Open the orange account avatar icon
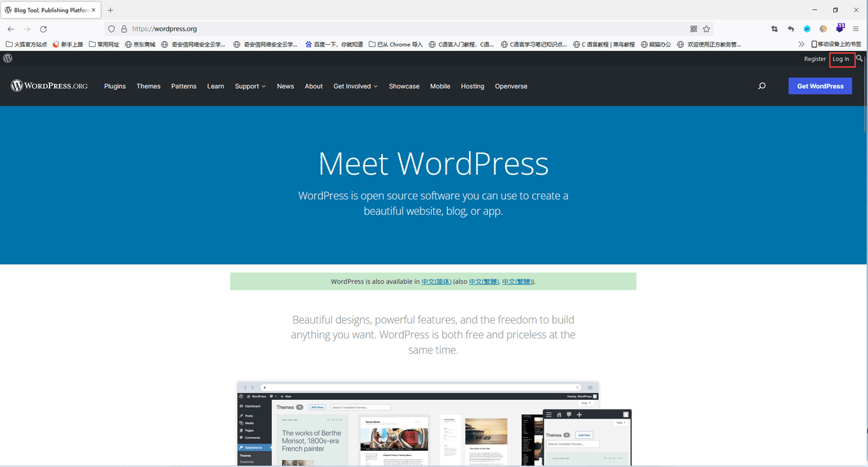868x467 pixels. click(x=823, y=29)
